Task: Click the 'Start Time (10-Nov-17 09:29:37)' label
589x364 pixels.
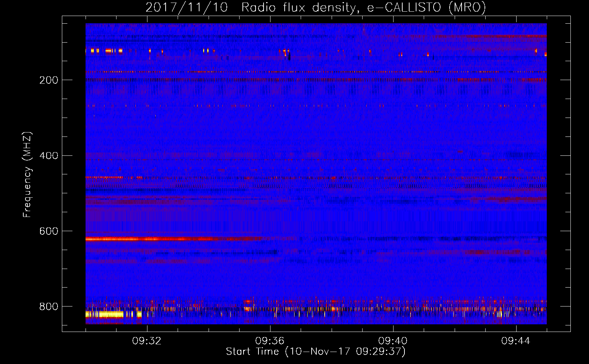Action: tap(316, 352)
